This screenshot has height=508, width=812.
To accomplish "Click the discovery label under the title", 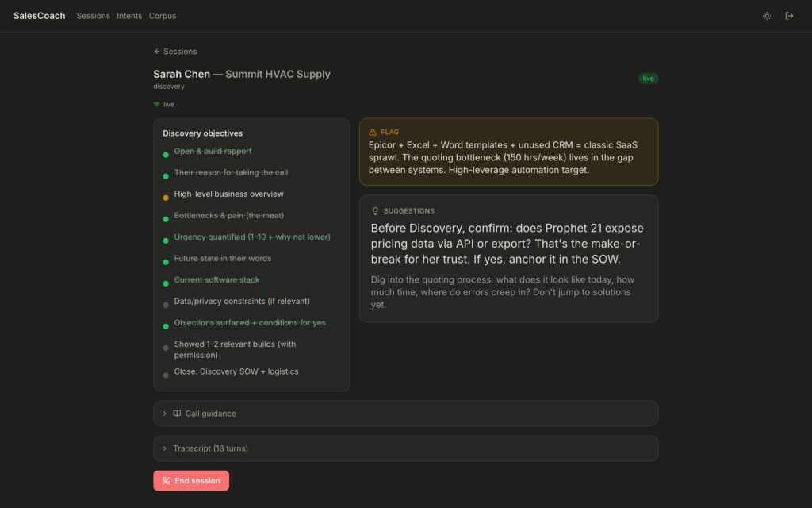I will point(169,87).
